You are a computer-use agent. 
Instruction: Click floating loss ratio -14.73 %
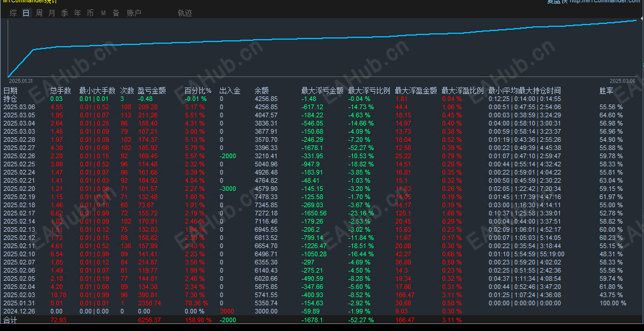(x=361, y=107)
